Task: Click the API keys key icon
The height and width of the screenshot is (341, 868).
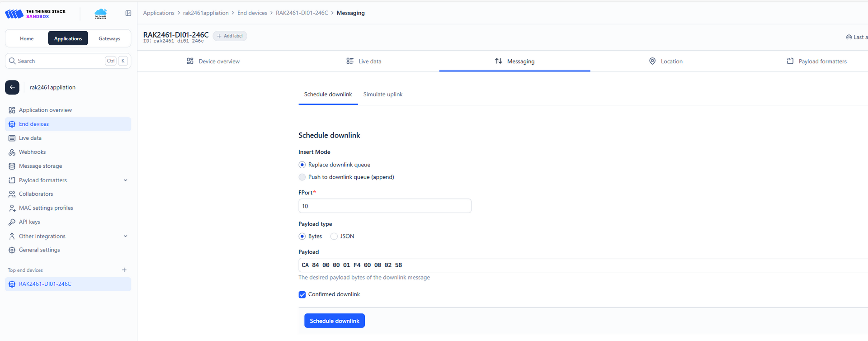Action: pos(12,222)
